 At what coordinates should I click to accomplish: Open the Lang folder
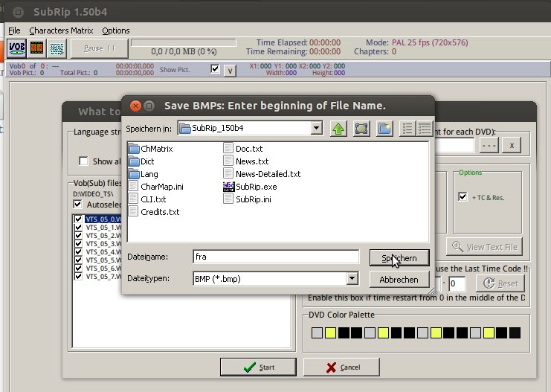(x=144, y=174)
